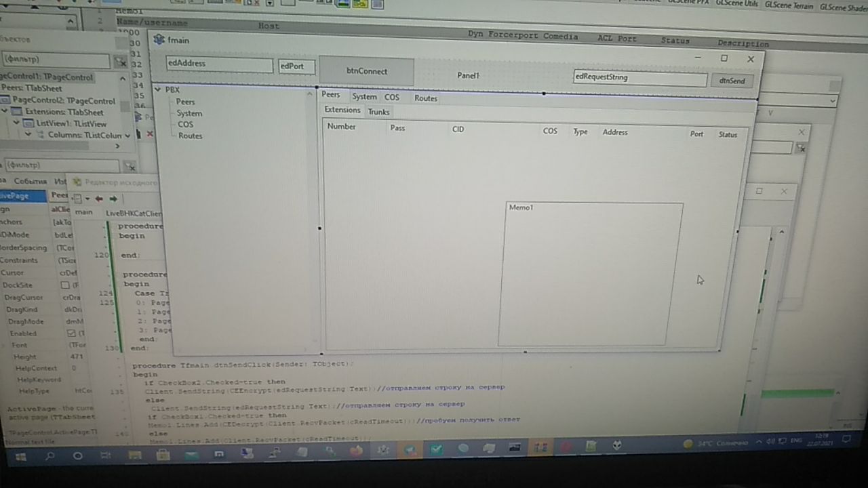Select the Extensions sub-tab

(342, 110)
